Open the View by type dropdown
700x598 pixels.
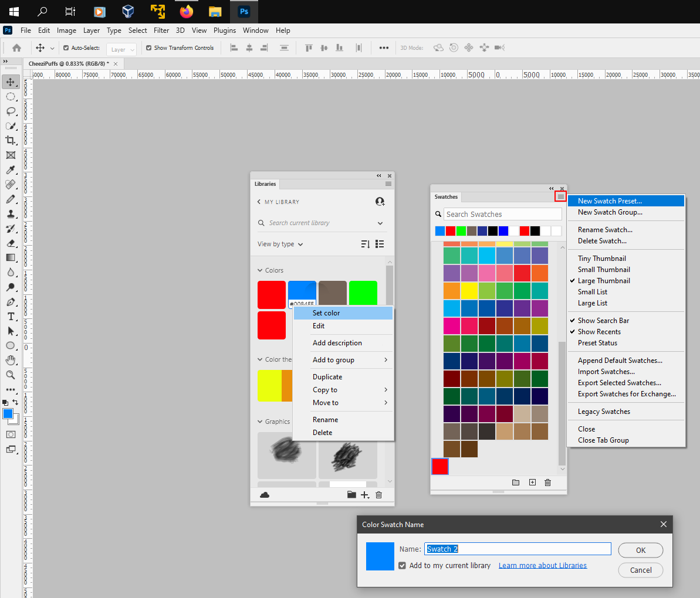point(280,244)
